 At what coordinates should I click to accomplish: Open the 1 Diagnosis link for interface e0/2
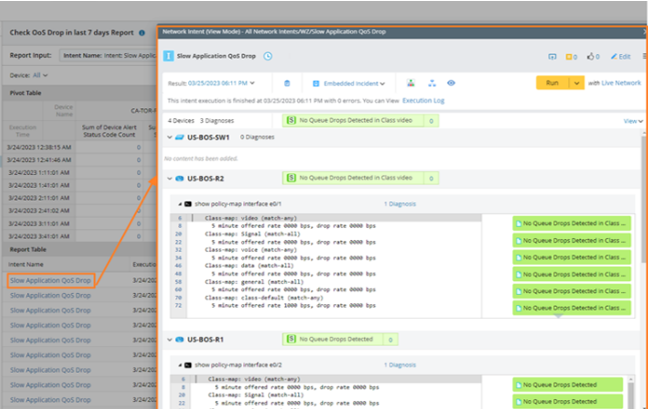click(x=400, y=365)
